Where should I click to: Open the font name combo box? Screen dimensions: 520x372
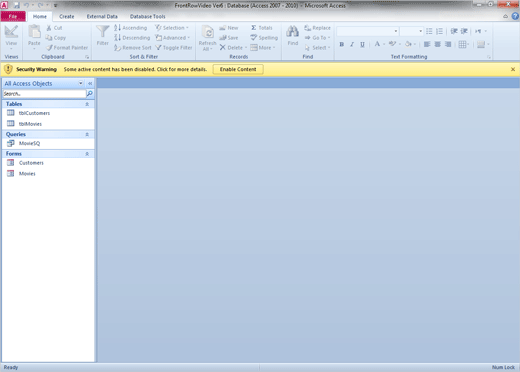click(x=368, y=31)
